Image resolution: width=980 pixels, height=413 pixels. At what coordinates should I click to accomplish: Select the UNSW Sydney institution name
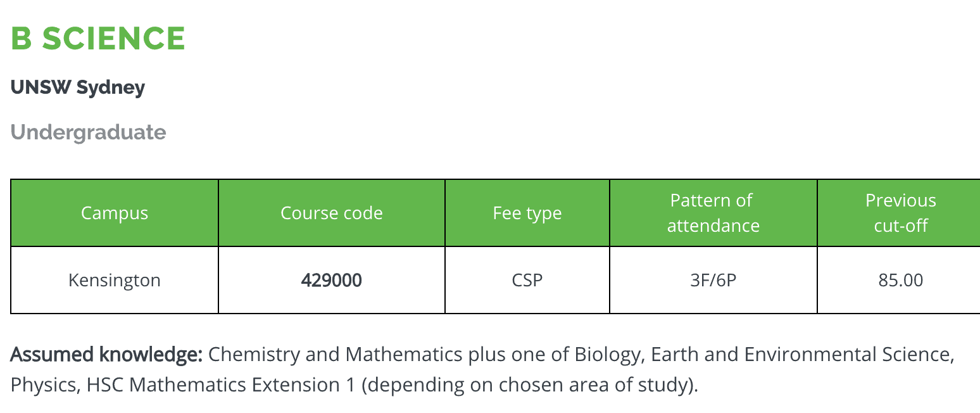(78, 87)
